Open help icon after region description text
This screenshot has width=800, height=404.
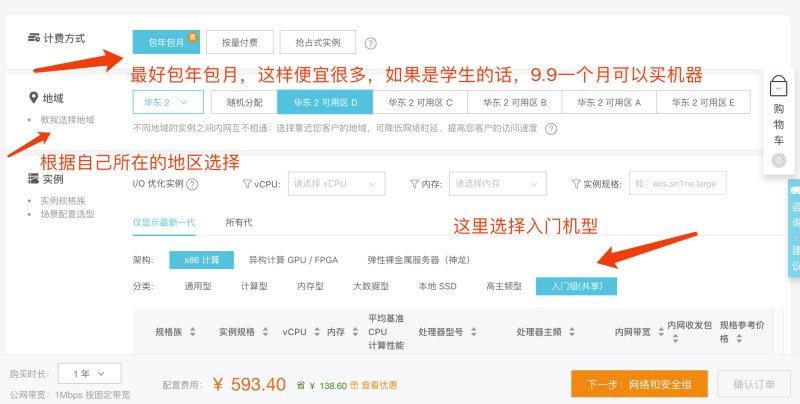pos(551,129)
